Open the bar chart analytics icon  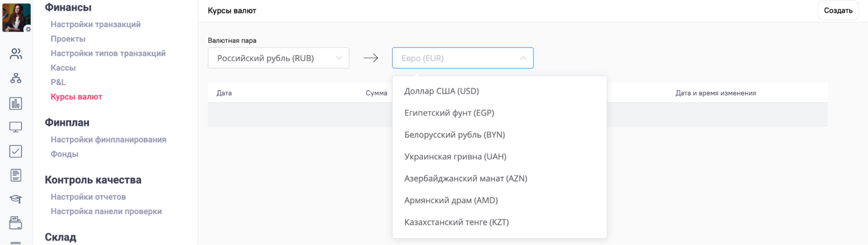16,103
